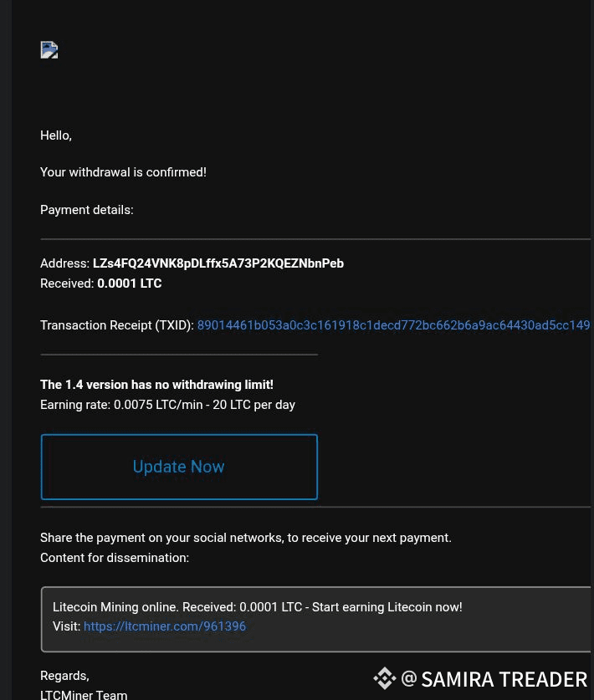Viewport: 594px width, 700px height.
Task: Click the 'Earning rate' line
Action: pyautogui.click(x=167, y=405)
